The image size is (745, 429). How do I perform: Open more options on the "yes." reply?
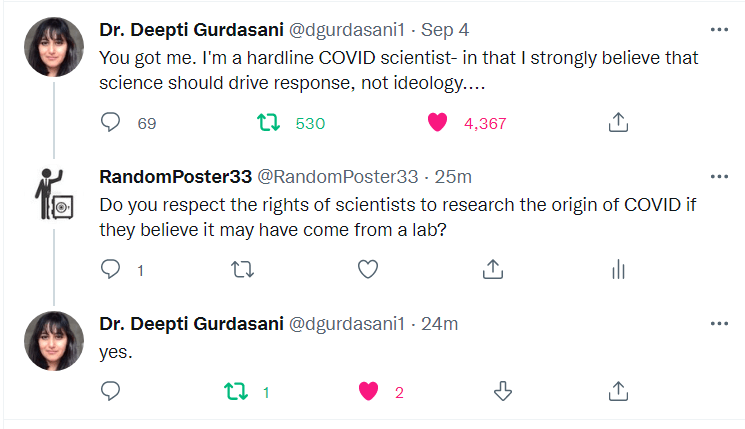point(718,324)
